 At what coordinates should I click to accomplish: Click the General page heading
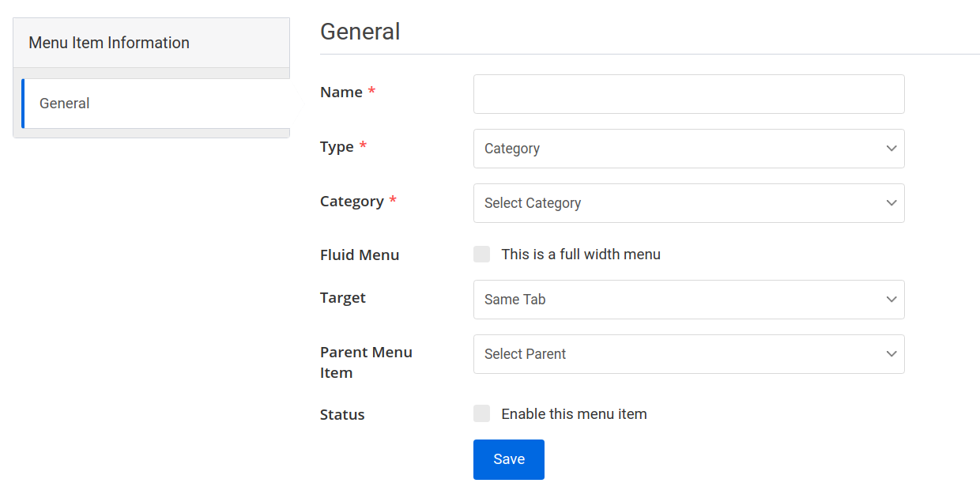tap(360, 32)
